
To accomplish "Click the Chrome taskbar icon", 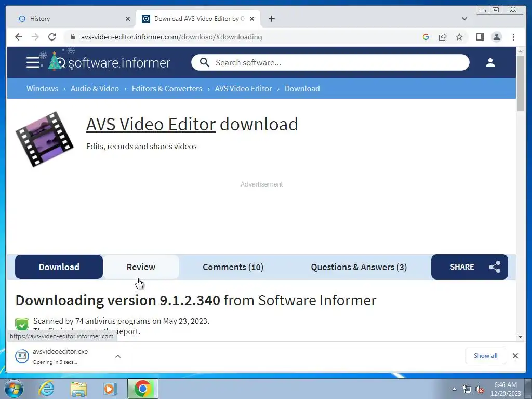I will [143, 389].
